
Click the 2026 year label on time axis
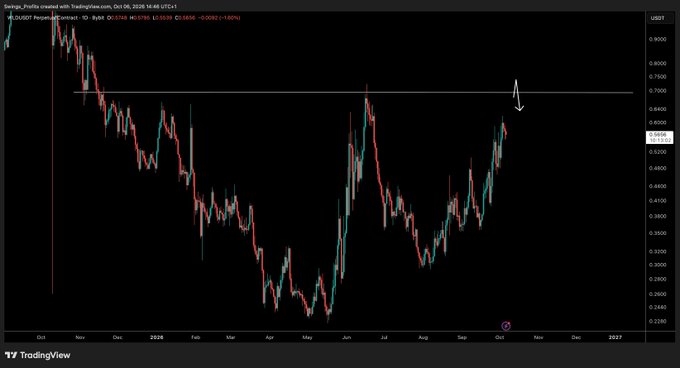(x=157, y=337)
